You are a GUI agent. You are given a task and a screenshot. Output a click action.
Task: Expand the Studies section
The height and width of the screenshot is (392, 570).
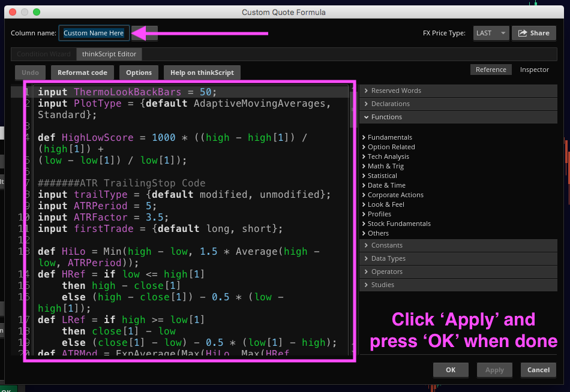(382, 285)
